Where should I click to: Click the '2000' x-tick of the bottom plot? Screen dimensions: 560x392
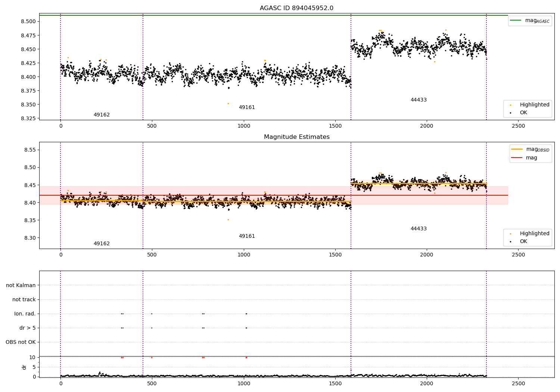click(427, 383)
